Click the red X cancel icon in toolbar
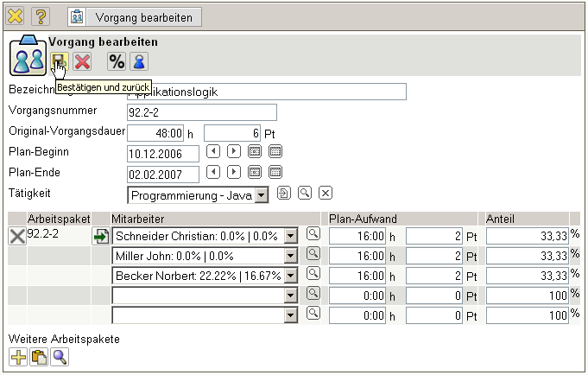This screenshot has height=375, width=588. 82,60
